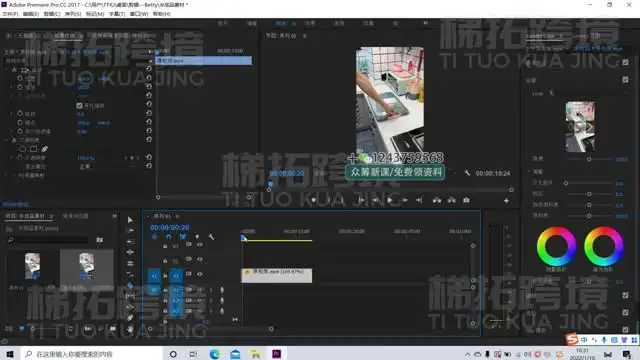Toggle Linked Selection in timeline header
This screenshot has height=360, width=640.
pyautogui.click(x=182, y=237)
